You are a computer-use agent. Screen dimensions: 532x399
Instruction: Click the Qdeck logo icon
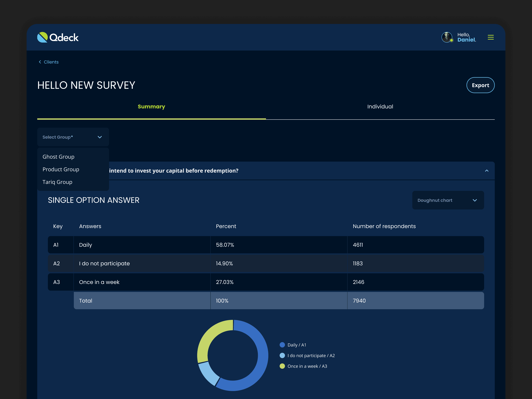tap(43, 37)
